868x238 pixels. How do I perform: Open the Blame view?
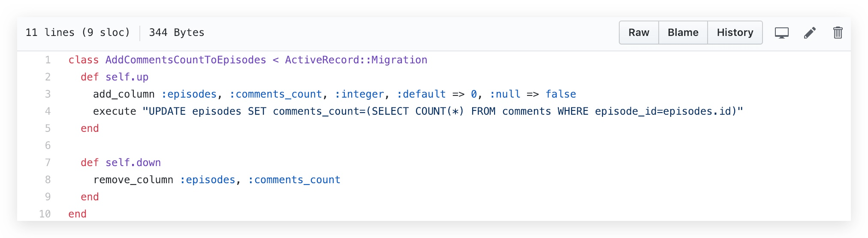[683, 33]
